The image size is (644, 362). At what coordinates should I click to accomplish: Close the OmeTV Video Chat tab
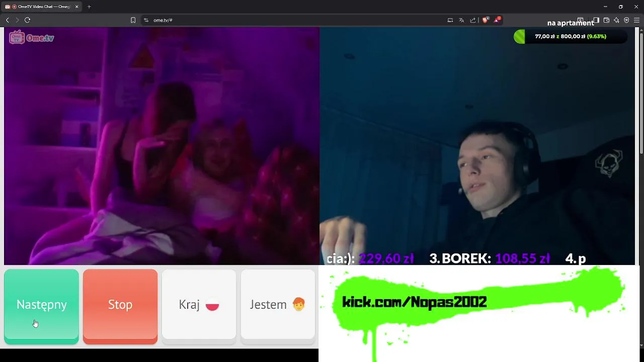pos(76,7)
